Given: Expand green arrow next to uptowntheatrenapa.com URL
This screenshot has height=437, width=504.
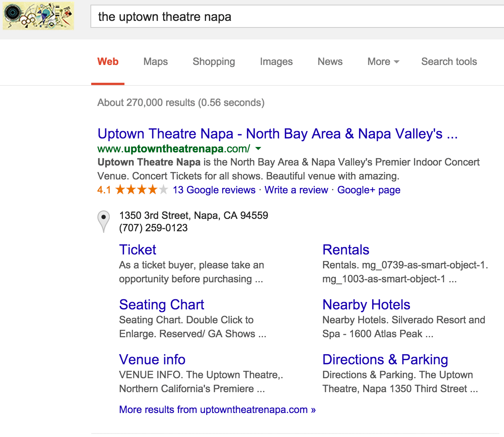Looking at the screenshot, I should tap(259, 149).
